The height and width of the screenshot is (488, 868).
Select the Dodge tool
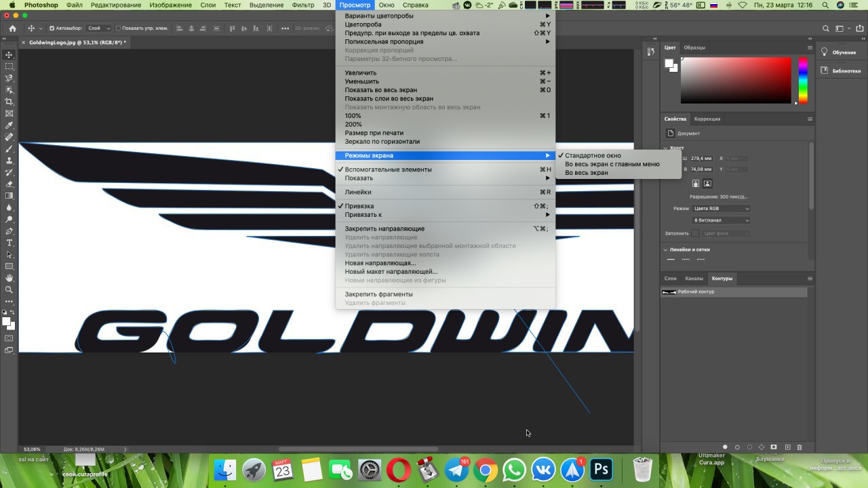[9, 219]
